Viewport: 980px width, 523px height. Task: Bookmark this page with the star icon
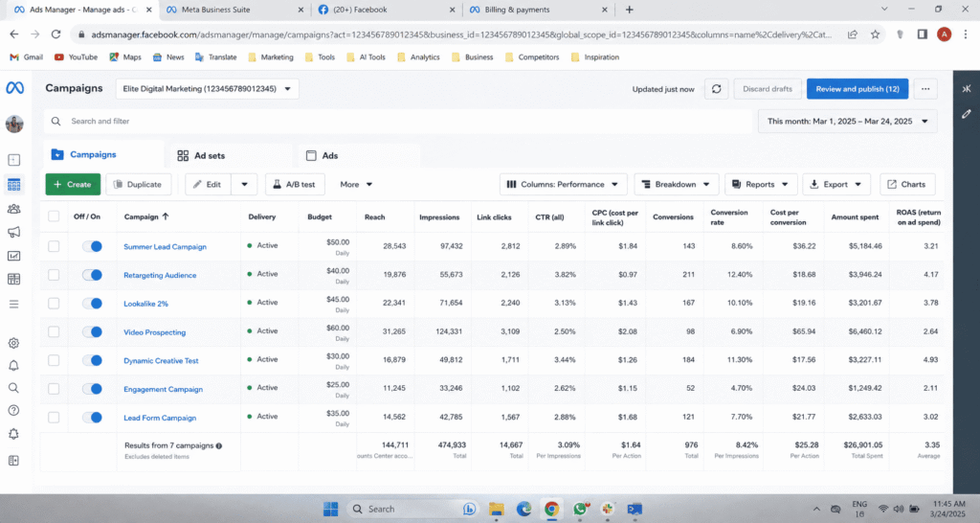[875, 34]
